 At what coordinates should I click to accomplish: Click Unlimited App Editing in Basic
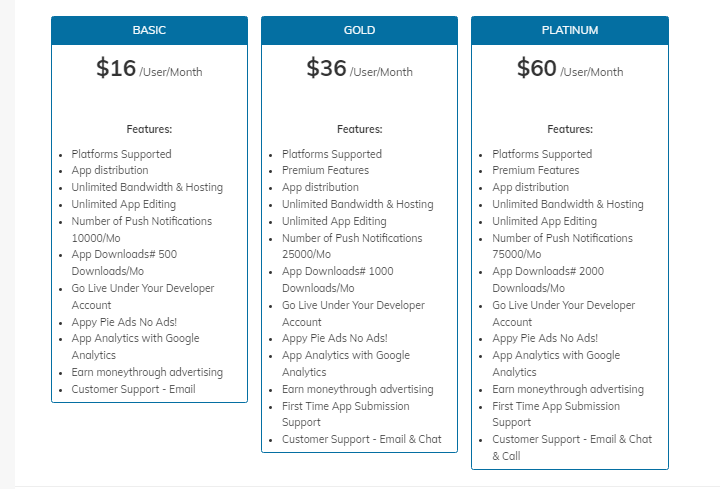coord(124,204)
